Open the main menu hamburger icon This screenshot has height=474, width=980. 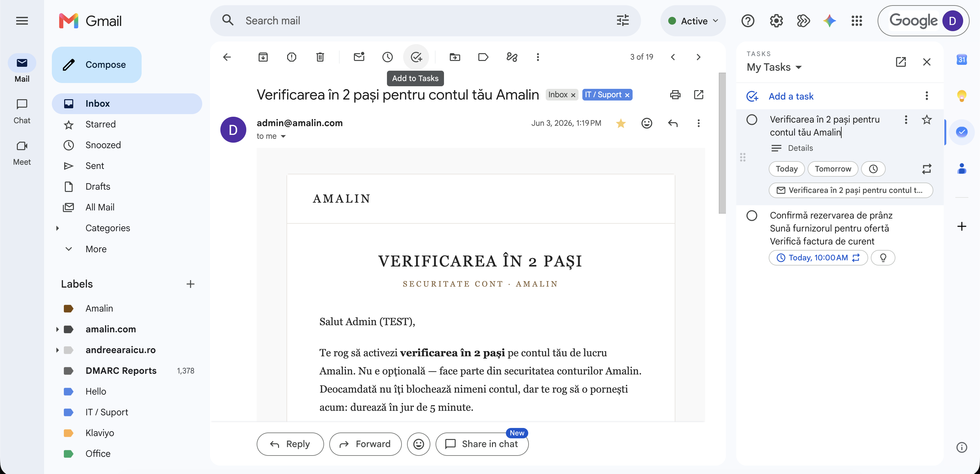click(22, 20)
